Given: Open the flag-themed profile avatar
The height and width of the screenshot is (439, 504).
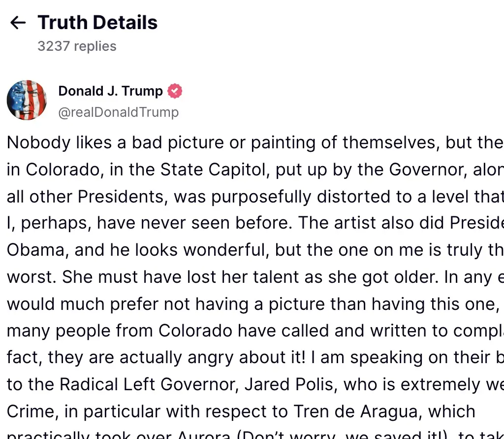Looking at the screenshot, I should [27, 100].
